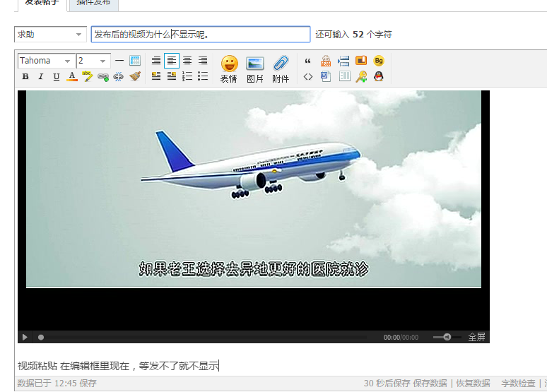
Task: Click 字数检查 word count check
Action: point(519,384)
